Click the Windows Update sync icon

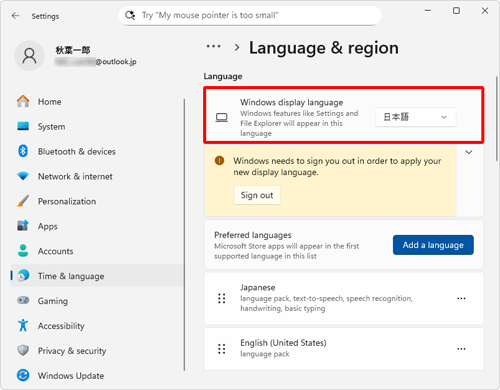pyautogui.click(x=23, y=375)
